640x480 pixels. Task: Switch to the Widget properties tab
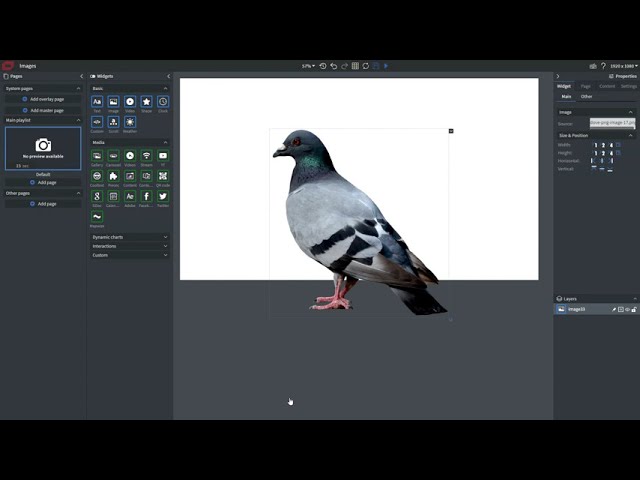click(x=564, y=86)
